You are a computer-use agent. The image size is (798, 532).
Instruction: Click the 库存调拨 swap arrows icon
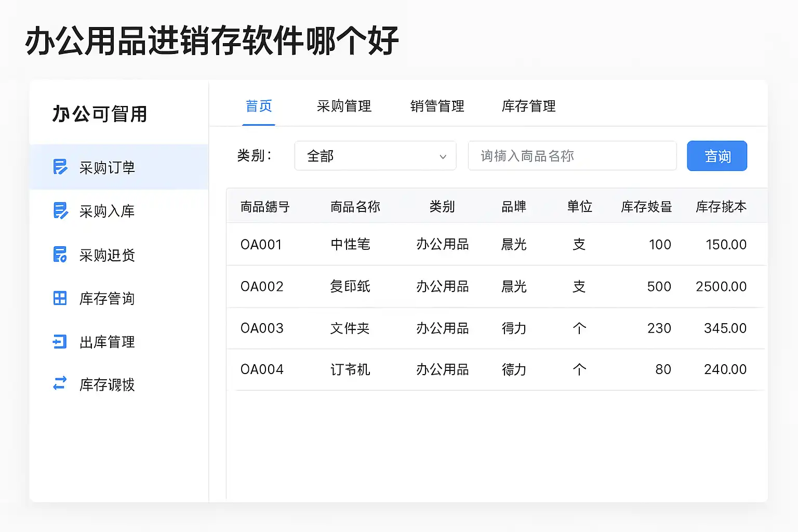click(x=60, y=383)
